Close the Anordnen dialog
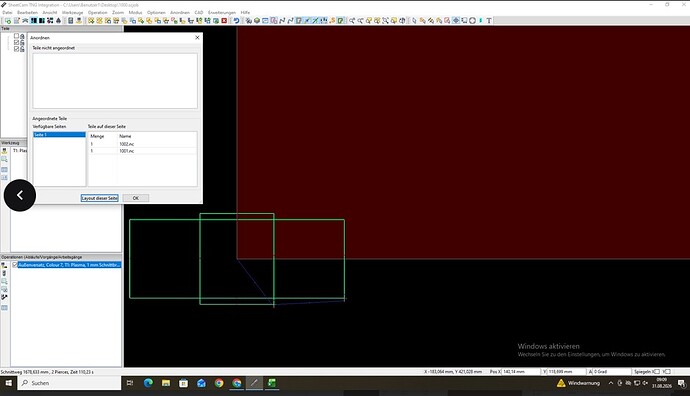Viewport: 690px width, 396px height. pos(197,37)
